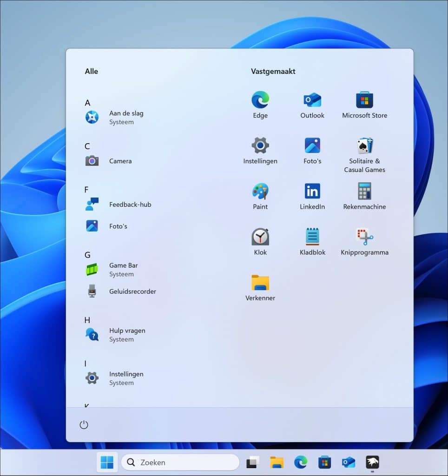
Task: Open the Edge pinned app
Action: (x=260, y=105)
